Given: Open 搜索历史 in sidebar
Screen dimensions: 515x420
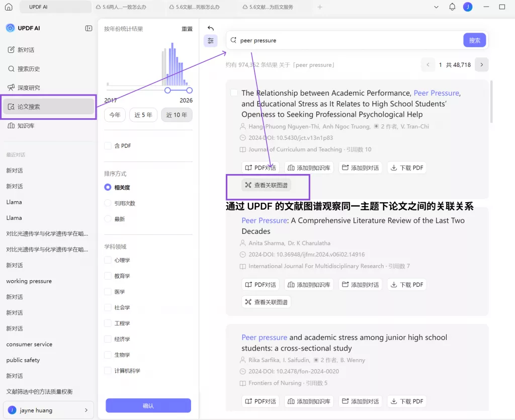Looking at the screenshot, I should coord(48,68).
